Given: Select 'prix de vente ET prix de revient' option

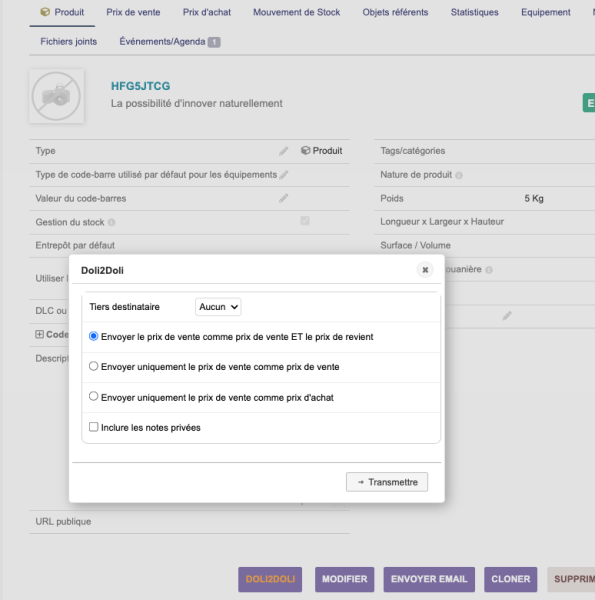Looking at the screenshot, I should (93, 336).
